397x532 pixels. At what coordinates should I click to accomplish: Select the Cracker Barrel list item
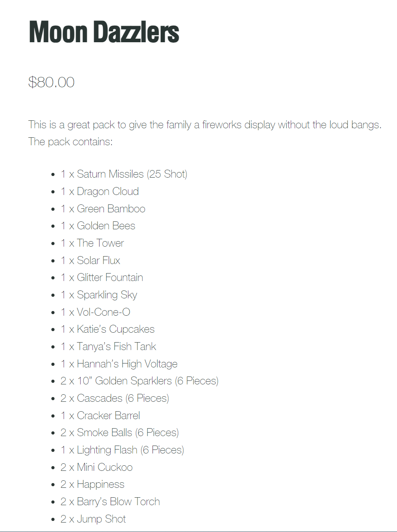pyautogui.click(x=100, y=416)
